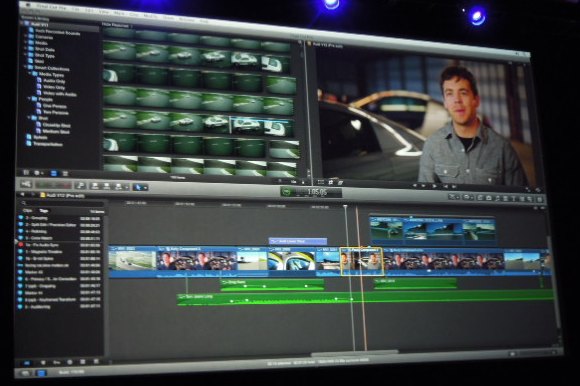Open the File menu

(x=76, y=9)
